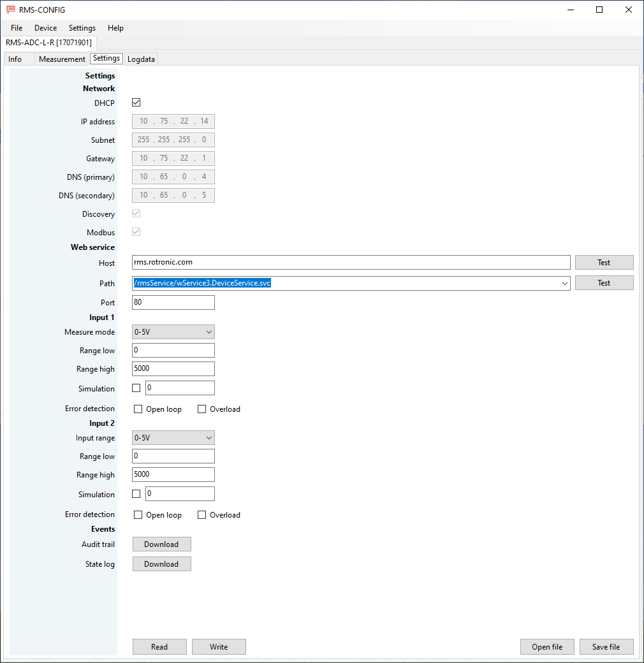Click the Test button next to Path
The width and height of the screenshot is (644, 663).
[604, 283]
